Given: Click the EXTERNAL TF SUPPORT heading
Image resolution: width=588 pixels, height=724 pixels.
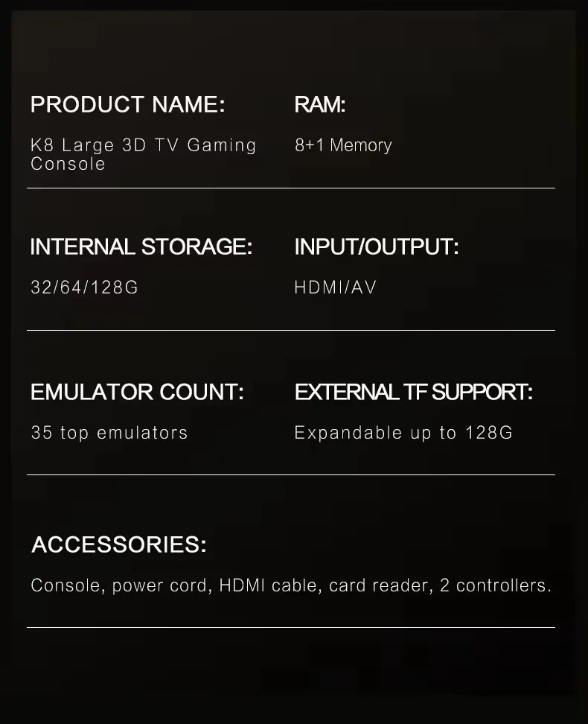Looking at the screenshot, I should [414, 392].
